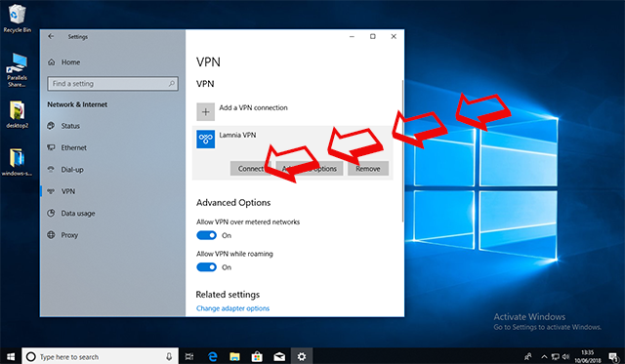Screen dimensions: 625x364
Task: Select the Lamnia VPN connection icon
Action: tap(205, 139)
